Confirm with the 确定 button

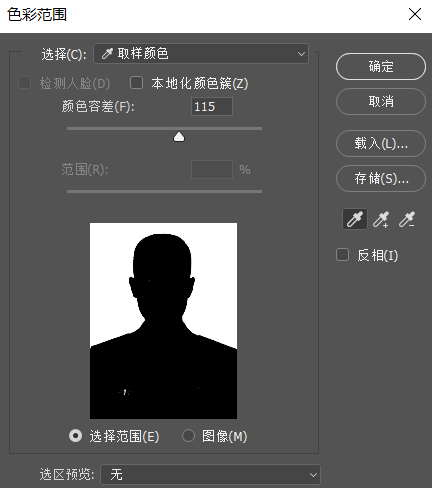381,66
